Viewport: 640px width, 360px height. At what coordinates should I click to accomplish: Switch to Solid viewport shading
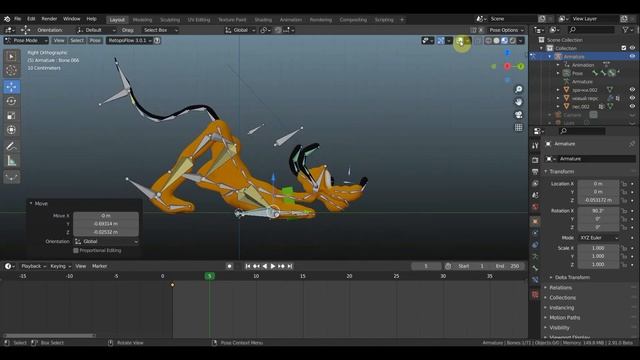496,40
